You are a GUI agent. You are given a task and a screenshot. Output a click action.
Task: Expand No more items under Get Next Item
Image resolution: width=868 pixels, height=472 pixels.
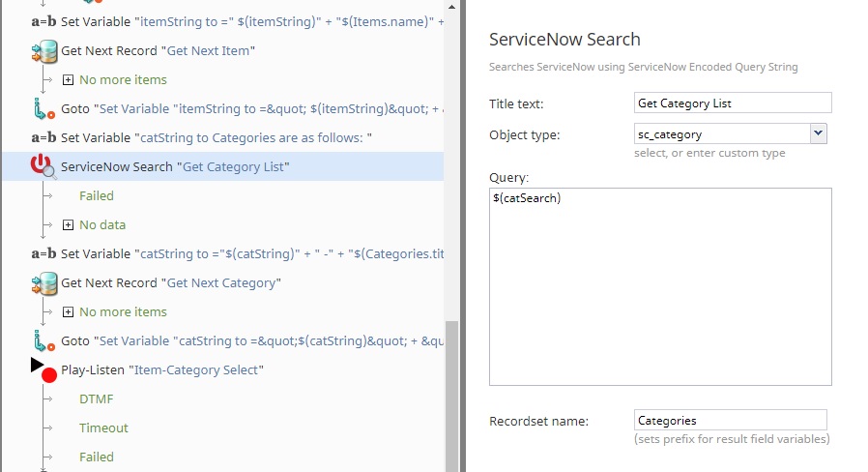click(68, 79)
